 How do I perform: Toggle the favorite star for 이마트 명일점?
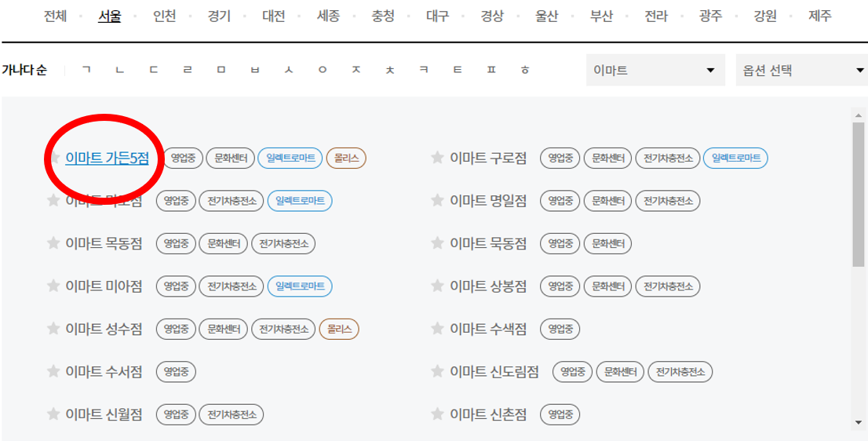[x=437, y=200]
